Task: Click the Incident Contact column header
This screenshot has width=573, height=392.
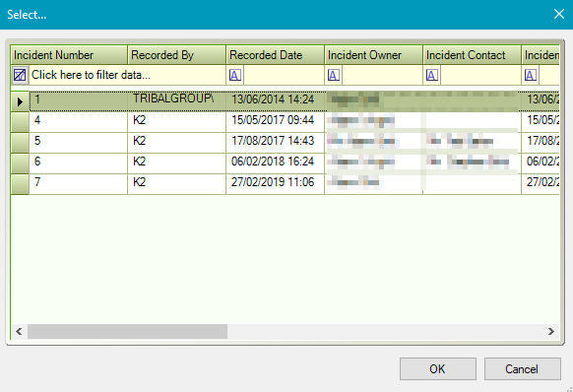Action: [x=473, y=55]
